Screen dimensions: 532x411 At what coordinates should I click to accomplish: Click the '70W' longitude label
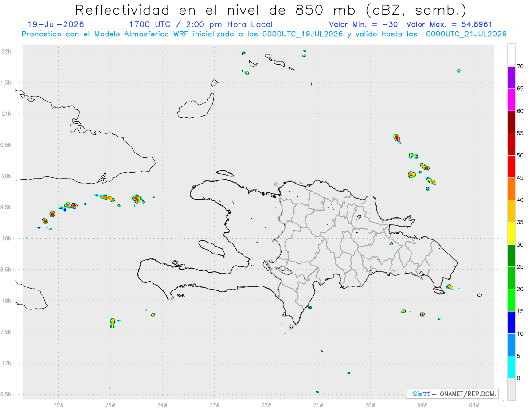click(x=370, y=405)
